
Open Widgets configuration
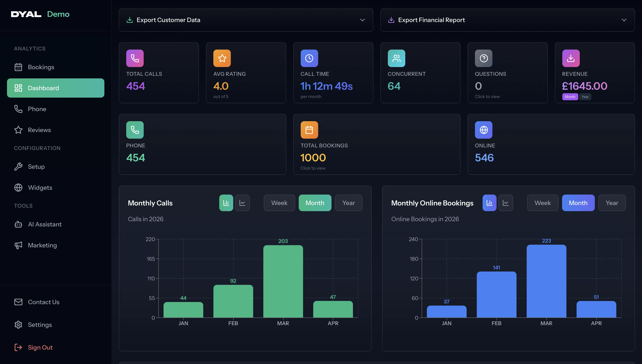click(x=55, y=188)
